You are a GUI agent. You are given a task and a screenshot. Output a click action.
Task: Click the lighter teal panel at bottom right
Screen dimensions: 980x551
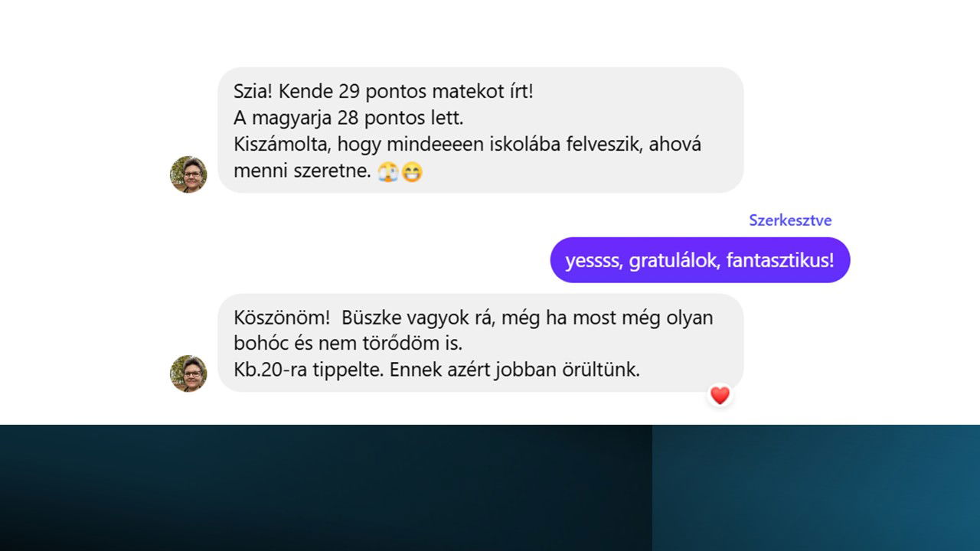(x=816, y=487)
